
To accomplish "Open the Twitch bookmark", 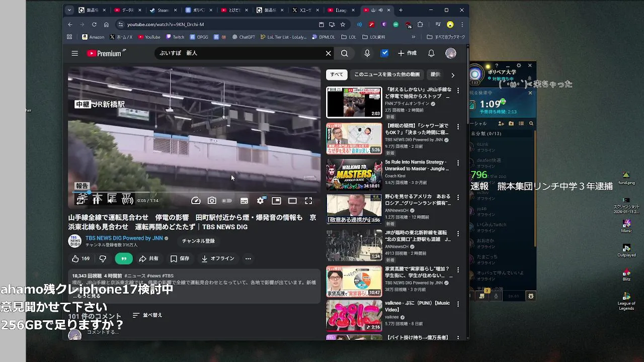I will [174, 37].
